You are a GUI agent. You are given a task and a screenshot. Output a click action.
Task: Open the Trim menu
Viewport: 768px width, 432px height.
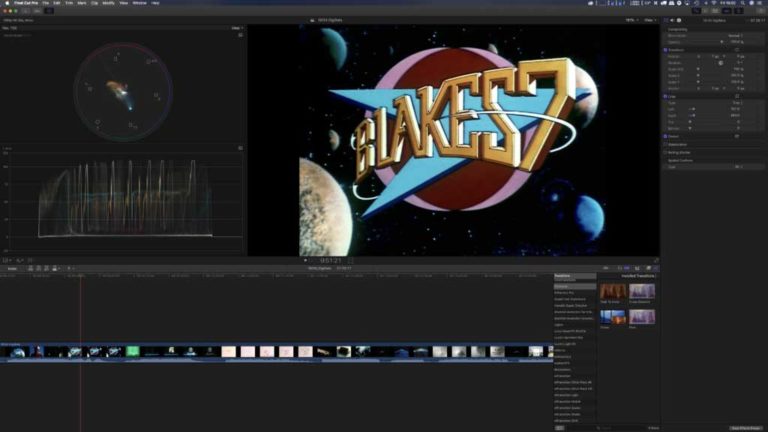click(x=69, y=3)
